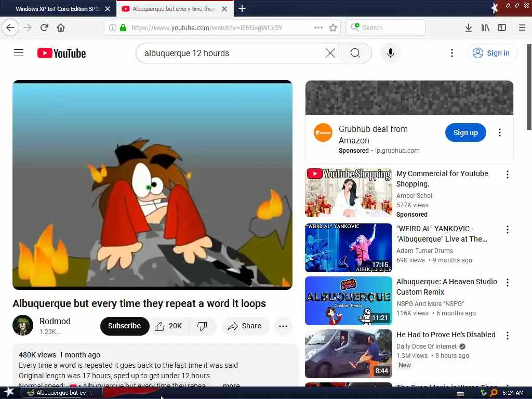
Task: Click the page vertical scrollbar thumb
Action: pos(529,87)
